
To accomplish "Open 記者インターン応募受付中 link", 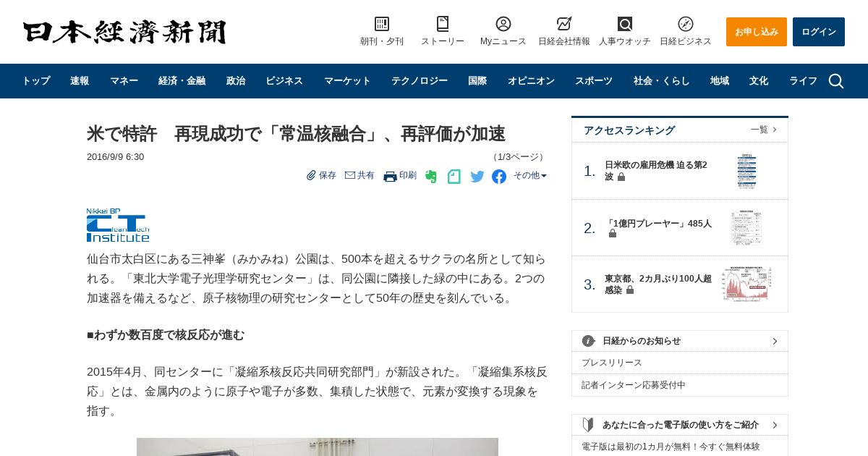I will [634, 385].
